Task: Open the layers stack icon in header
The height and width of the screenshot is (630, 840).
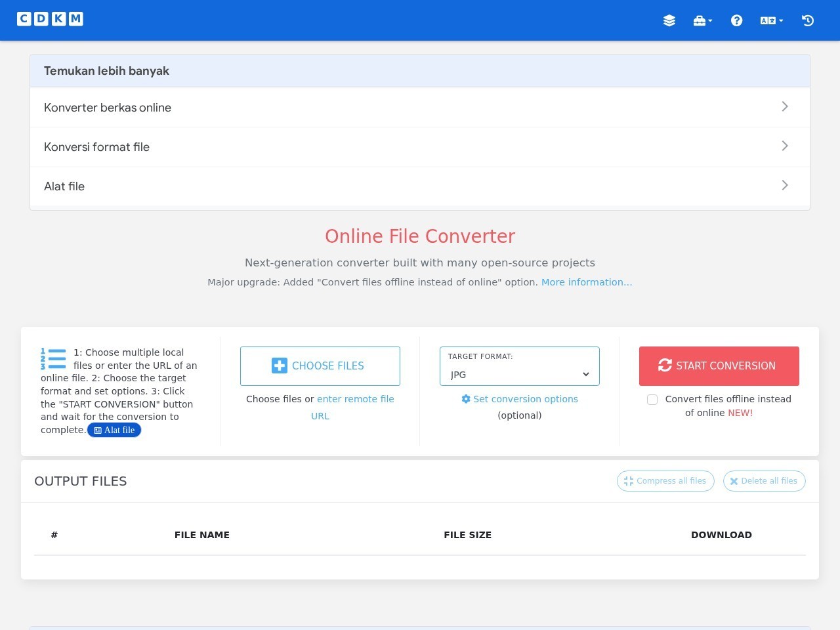Action: (669, 20)
